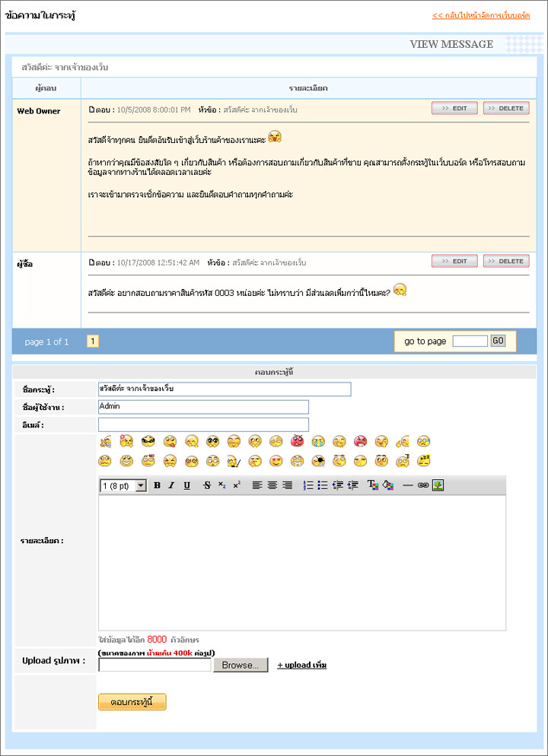Open the background fill color picker
The width and height of the screenshot is (548, 756).
click(x=388, y=485)
